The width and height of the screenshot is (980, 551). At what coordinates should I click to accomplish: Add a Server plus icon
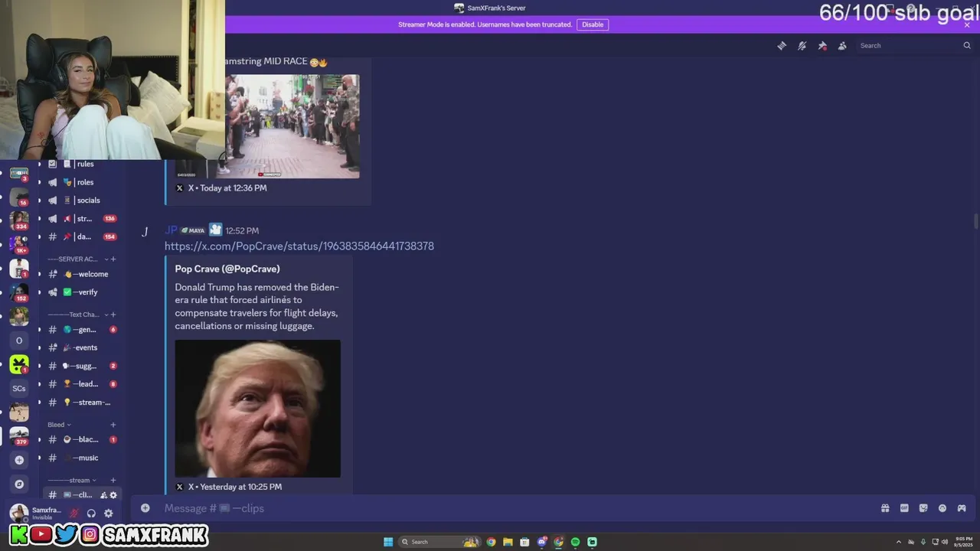pos(19,460)
